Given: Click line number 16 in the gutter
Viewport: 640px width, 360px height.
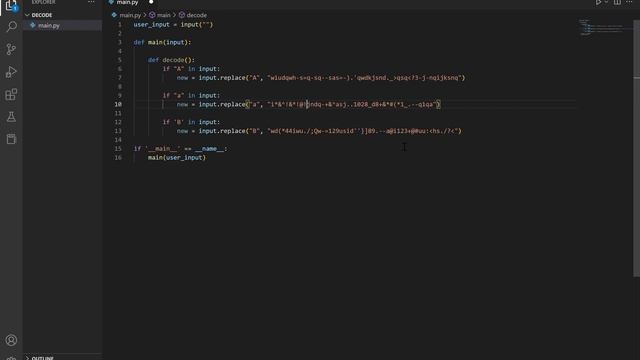Looking at the screenshot, I should 118,158.
